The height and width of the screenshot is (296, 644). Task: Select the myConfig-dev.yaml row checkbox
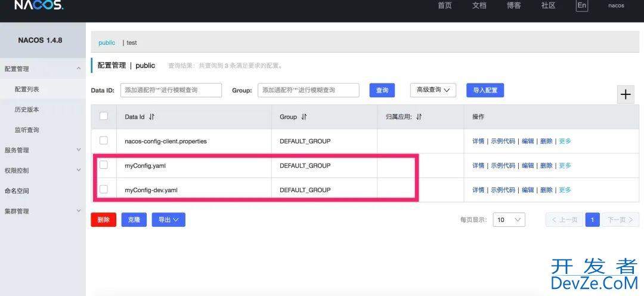tap(104, 189)
